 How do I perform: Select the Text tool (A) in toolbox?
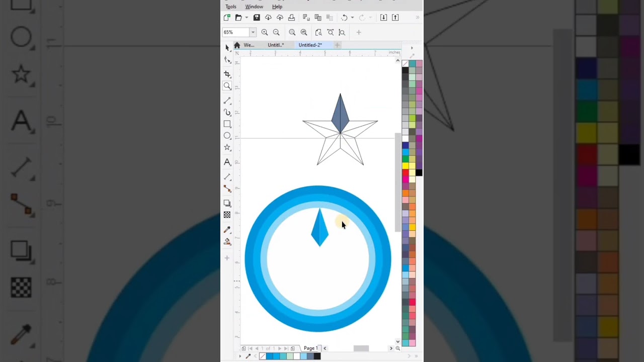pyautogui.click(x=227, y=162)
